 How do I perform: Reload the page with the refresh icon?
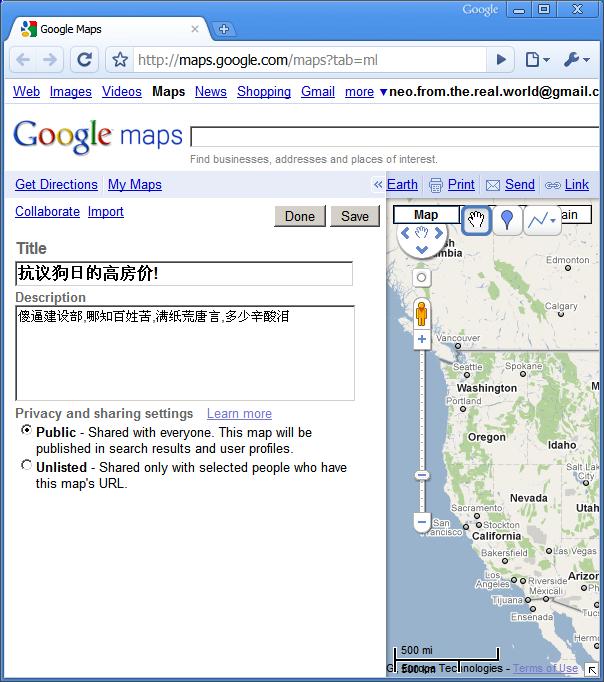[84, 59]
